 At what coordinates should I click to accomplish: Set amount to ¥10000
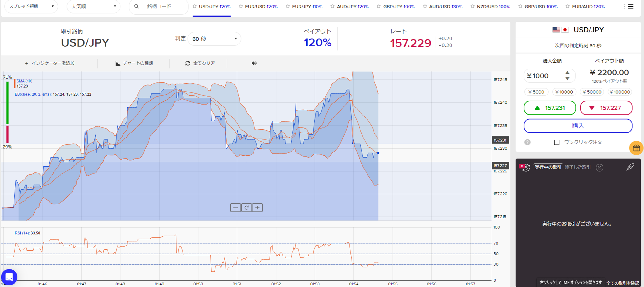click(564, 92)
